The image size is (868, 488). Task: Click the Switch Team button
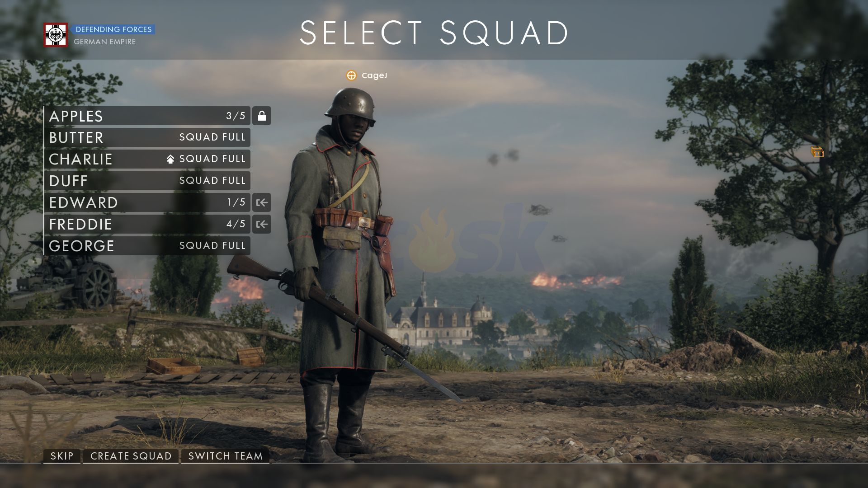pyautogui.click(x=226, y=456)
